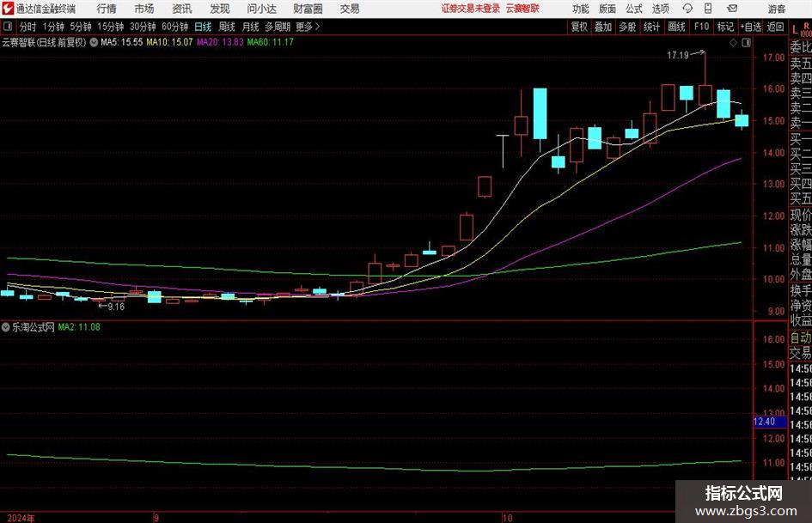Open the customer service headset icon

687,9
